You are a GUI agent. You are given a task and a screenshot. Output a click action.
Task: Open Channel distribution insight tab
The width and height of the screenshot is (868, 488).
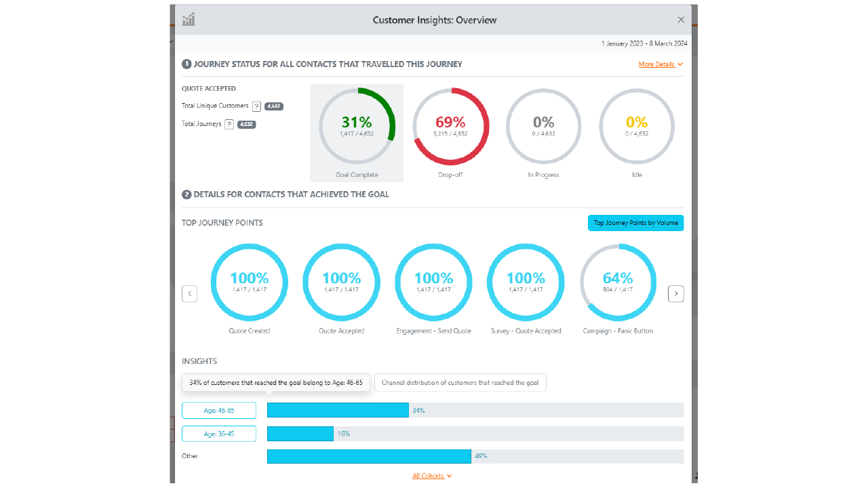pyautogui.click(x=460, y=382)
